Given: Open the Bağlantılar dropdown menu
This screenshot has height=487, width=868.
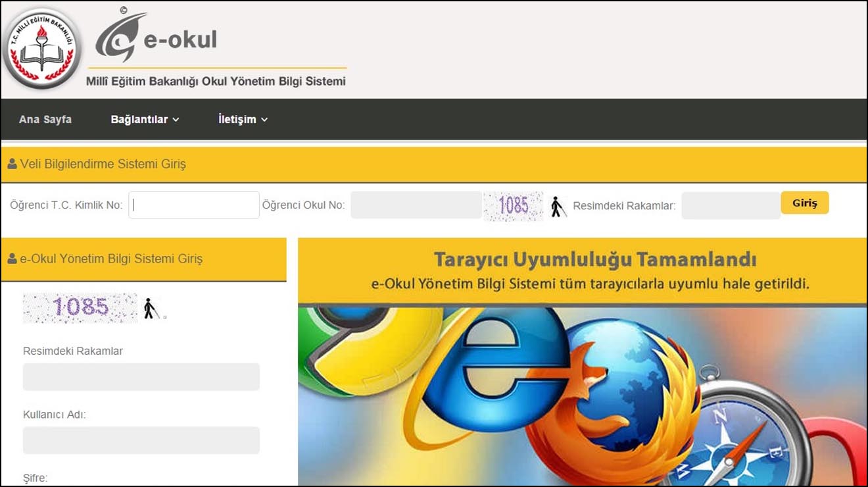Looking at the screenshot, I should (145, 119).
